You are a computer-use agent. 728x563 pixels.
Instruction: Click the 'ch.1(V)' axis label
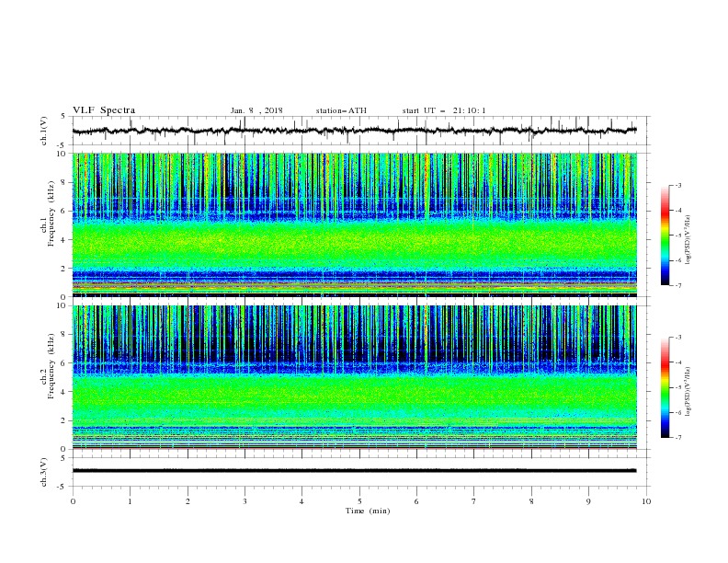[44, 131]
